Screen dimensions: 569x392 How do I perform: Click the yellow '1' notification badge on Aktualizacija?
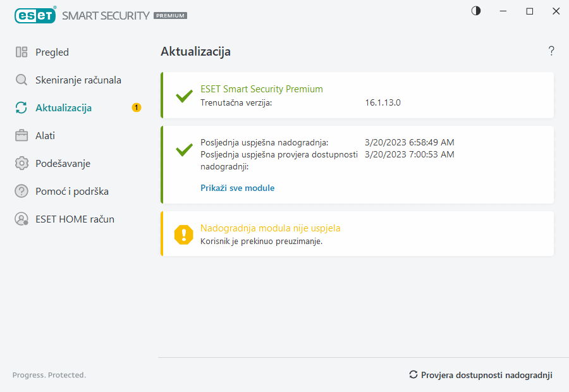(x=136, y=107)
